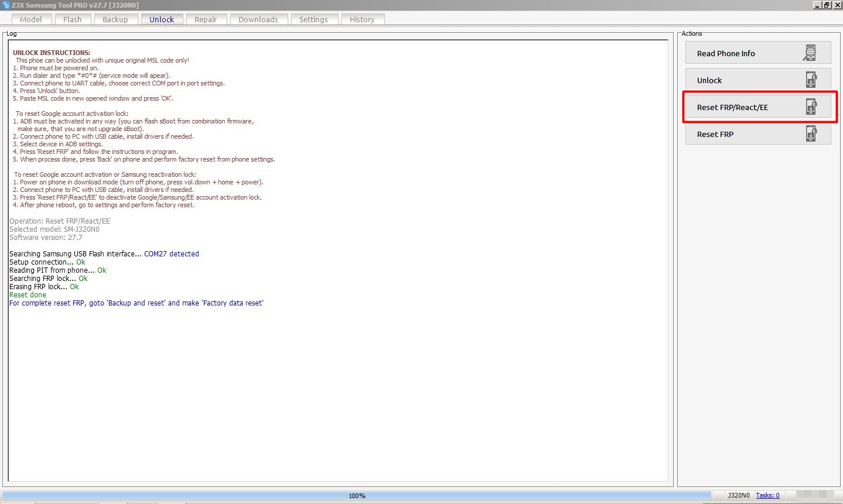Viewport: 843px width, 504px height.
Task: Minimize the Z3X Samsung Tool window
Action: [817, 5]
